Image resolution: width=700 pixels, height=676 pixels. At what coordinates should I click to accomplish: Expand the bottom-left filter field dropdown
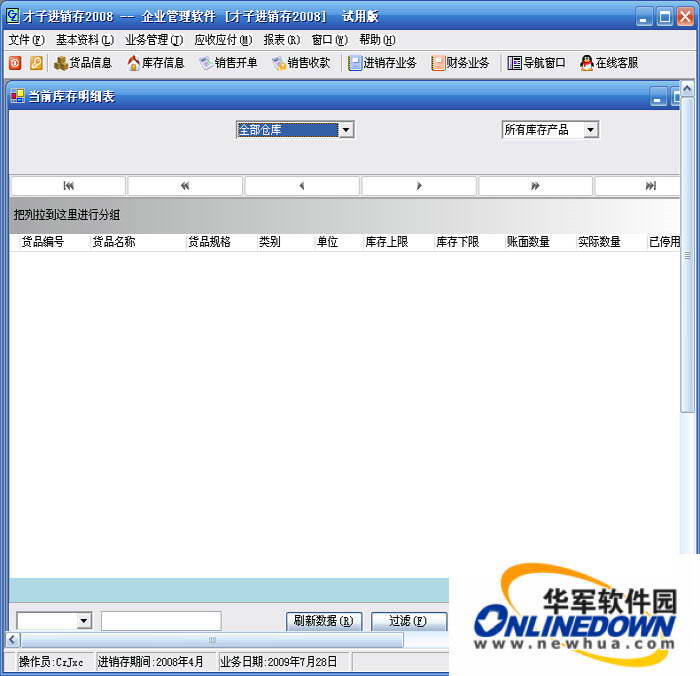point(83,621)
